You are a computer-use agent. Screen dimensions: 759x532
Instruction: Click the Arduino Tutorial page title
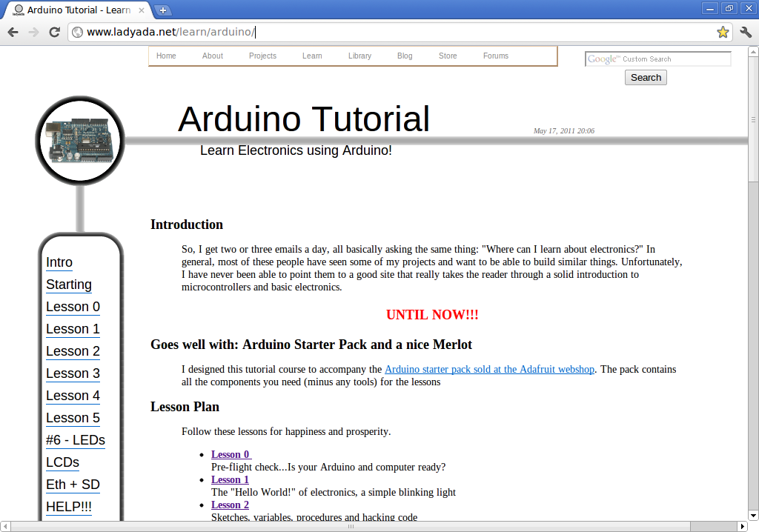304,119
